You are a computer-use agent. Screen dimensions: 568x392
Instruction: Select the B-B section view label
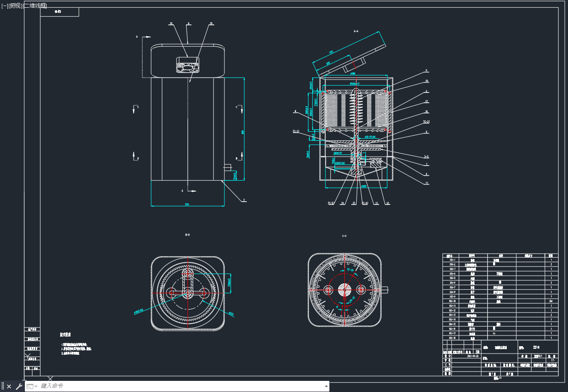point(187,235)
